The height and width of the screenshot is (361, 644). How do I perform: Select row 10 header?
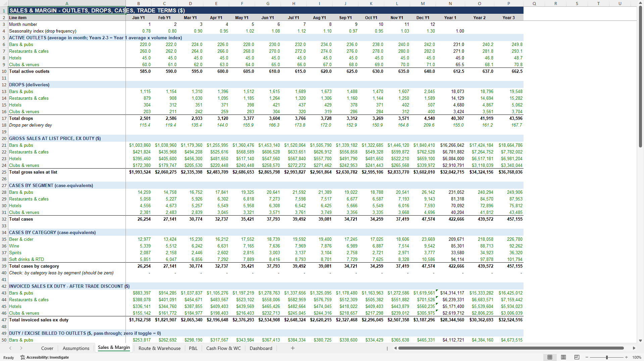point(4,71)
